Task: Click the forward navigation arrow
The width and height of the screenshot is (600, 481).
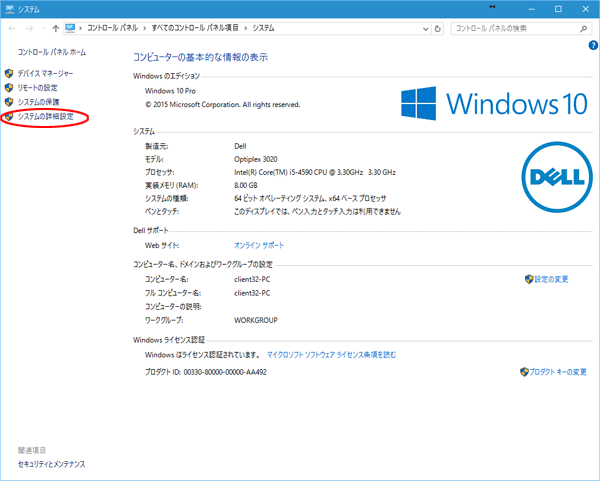Action: pos(29,28)
